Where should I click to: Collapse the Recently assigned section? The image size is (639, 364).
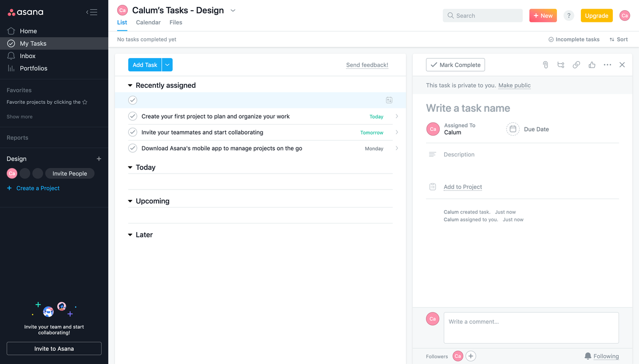(x=130, y=85)
